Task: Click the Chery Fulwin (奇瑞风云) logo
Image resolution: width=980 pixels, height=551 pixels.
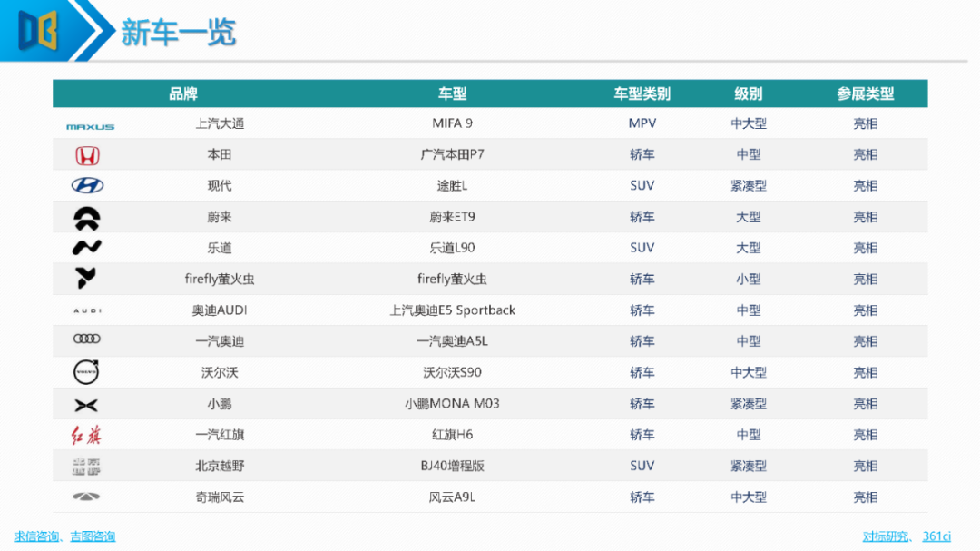Action: click(86, 497)
